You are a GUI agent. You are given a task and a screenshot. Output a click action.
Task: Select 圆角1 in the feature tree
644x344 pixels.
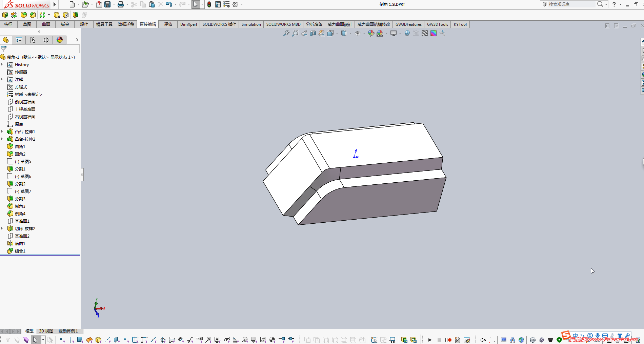pyautogui.click(x=20, y=146)
